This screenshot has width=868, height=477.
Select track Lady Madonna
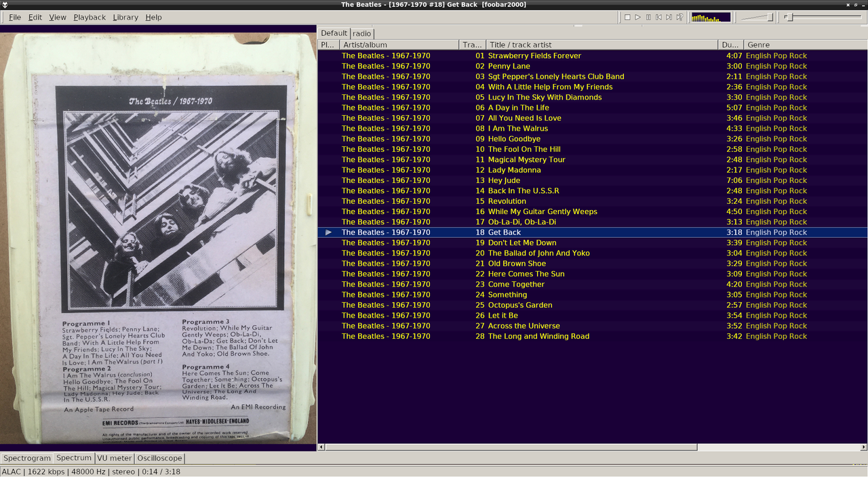click(593, 170)
